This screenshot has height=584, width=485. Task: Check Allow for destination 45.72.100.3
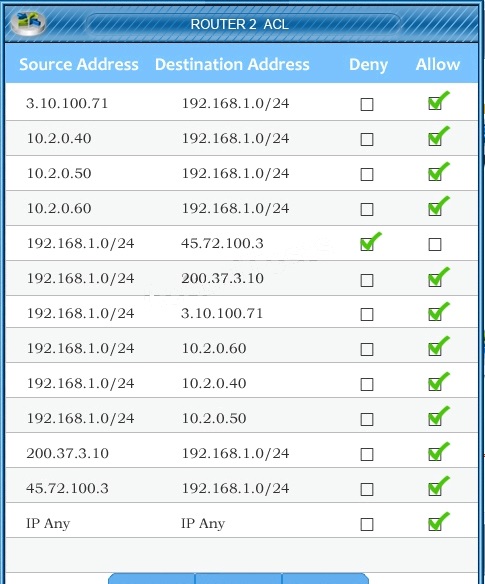(x=435, y=244)
